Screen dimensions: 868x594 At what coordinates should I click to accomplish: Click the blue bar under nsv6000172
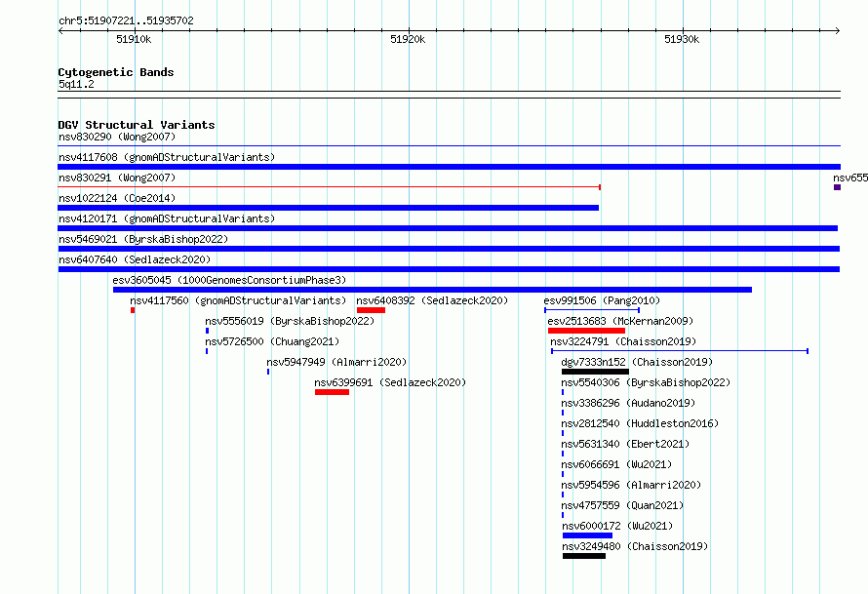587,535
